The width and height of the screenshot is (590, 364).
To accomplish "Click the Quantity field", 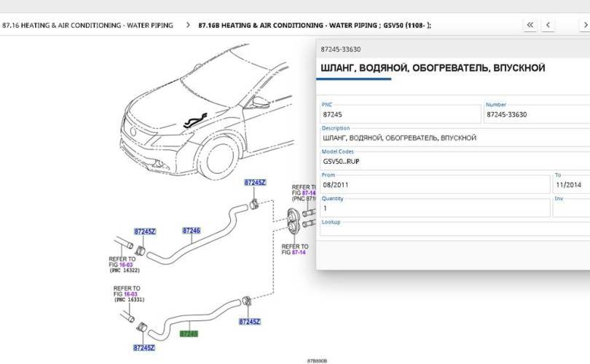I will (x=435, y=208).
